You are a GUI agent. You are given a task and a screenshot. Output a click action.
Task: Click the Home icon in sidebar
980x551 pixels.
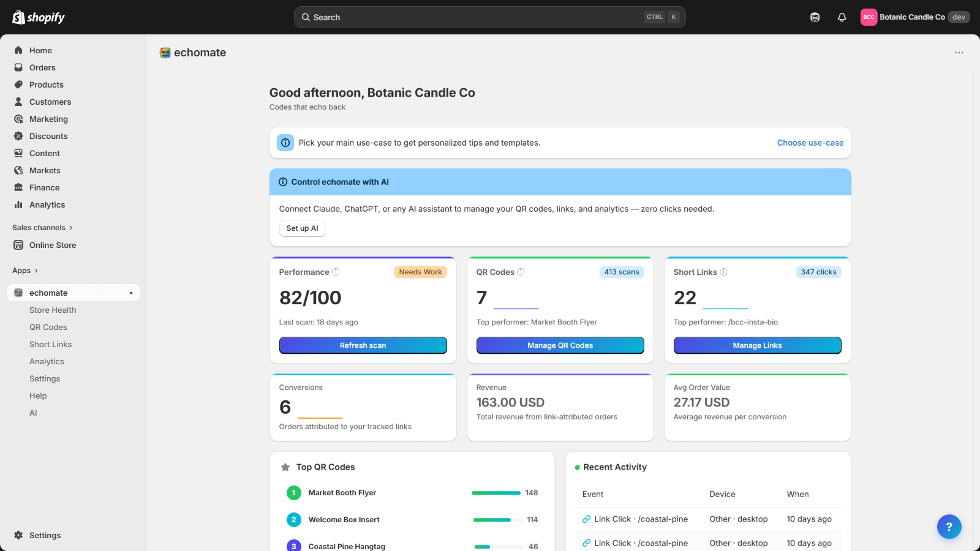pos(18,50)
